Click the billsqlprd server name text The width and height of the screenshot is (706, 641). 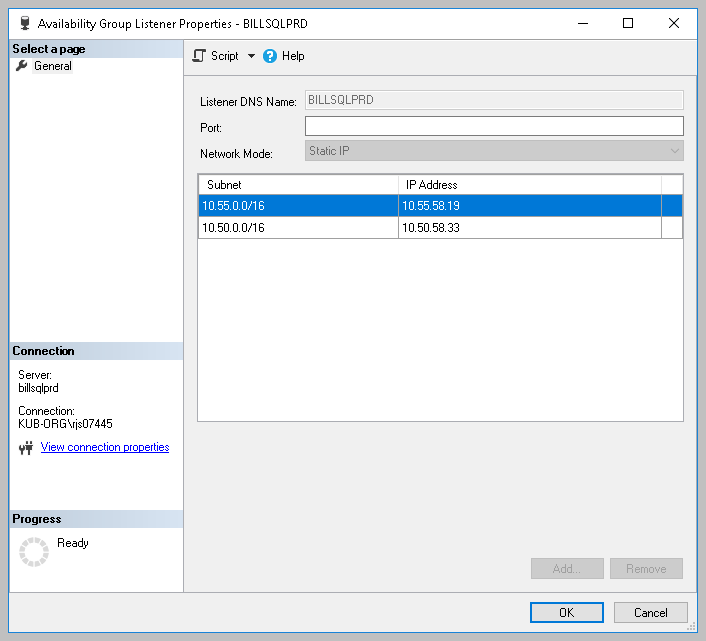pyautogui.click(x=38, y=388)
